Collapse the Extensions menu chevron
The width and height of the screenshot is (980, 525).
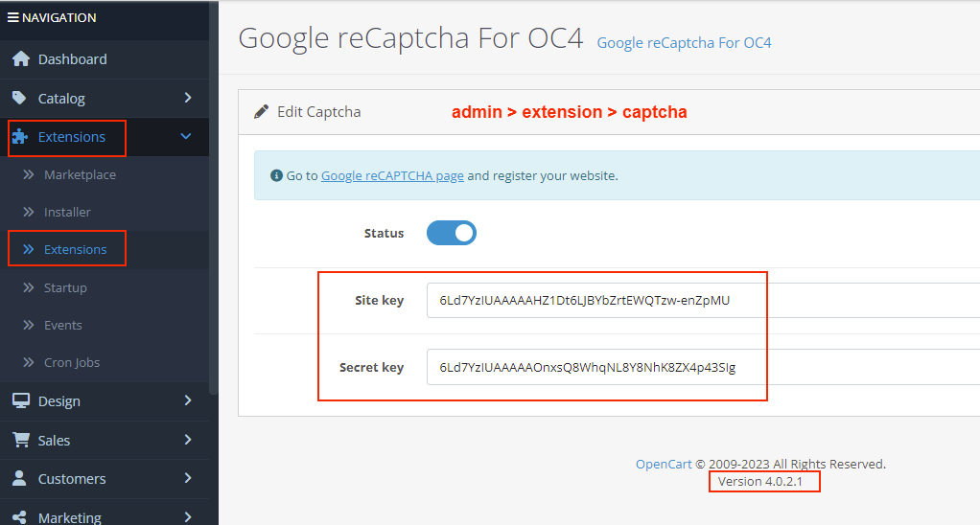(x=186, y=137)
